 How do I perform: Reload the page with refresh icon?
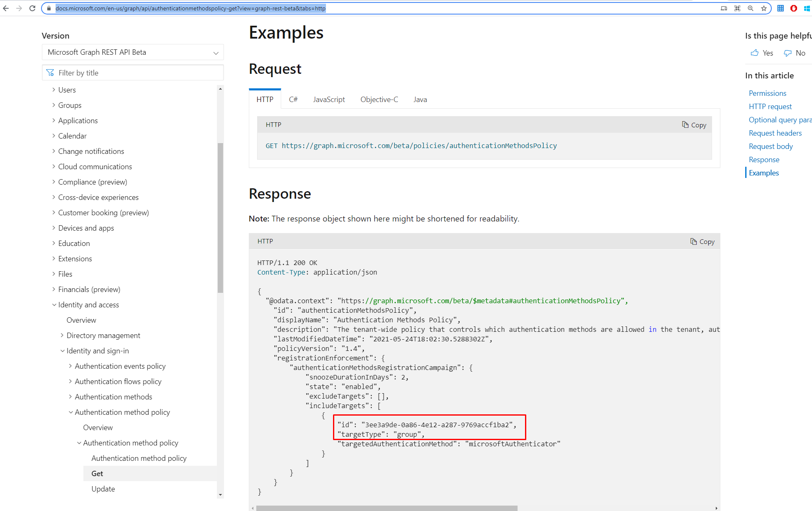32,8
